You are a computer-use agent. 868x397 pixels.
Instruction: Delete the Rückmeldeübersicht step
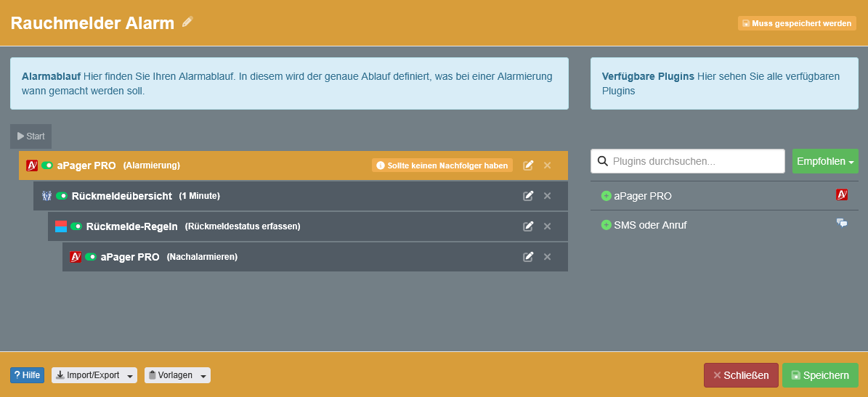point(547,196)
